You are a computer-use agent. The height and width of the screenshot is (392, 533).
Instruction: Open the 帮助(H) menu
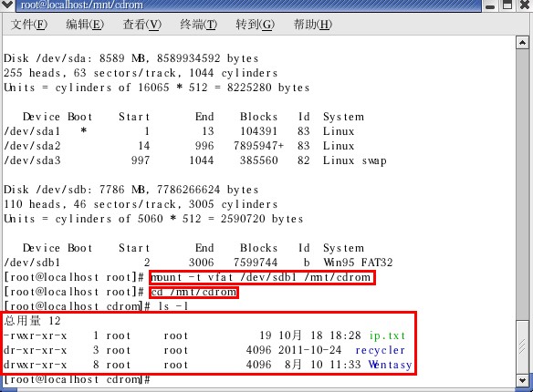click(313, 25)
